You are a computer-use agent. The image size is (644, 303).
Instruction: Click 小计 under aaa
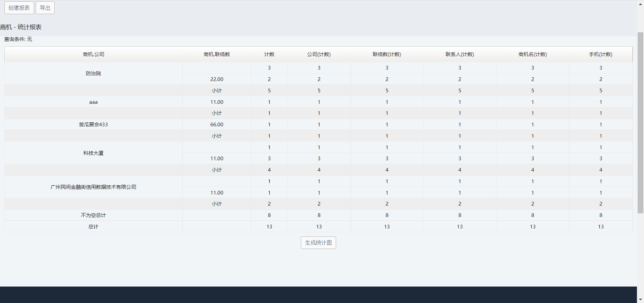(217, 113)
